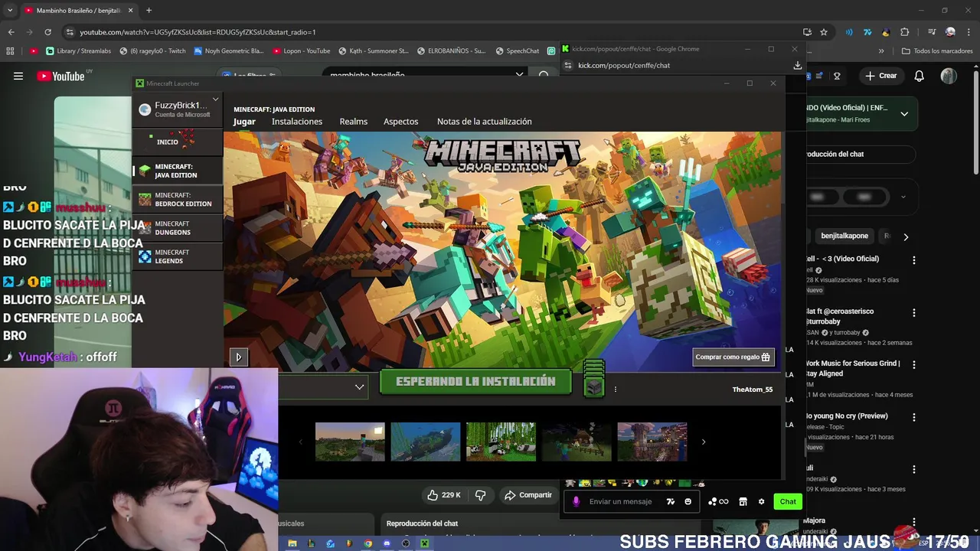Select the benjitalkapone filter chip
This screenshot has width=980, height=551.
click(844, 236)
